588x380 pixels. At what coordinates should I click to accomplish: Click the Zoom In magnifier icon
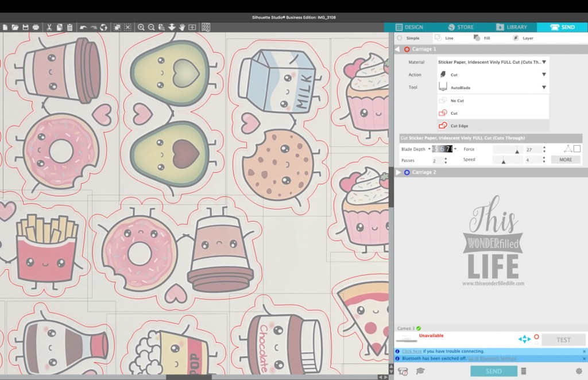point(141,27)
